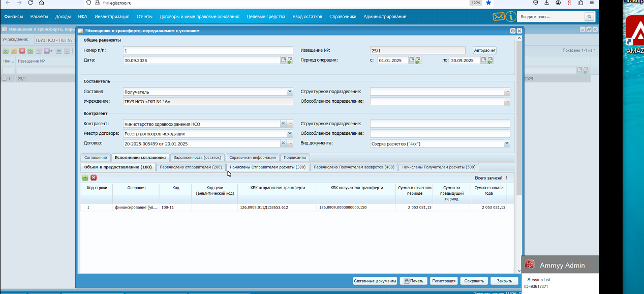
Task: Expand row 1 in background list
Action: 4,79
